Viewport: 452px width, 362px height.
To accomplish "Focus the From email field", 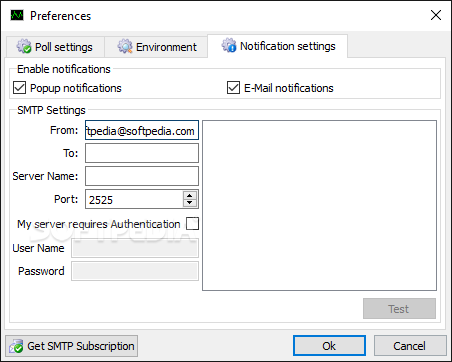I will [x=142, y=130].
